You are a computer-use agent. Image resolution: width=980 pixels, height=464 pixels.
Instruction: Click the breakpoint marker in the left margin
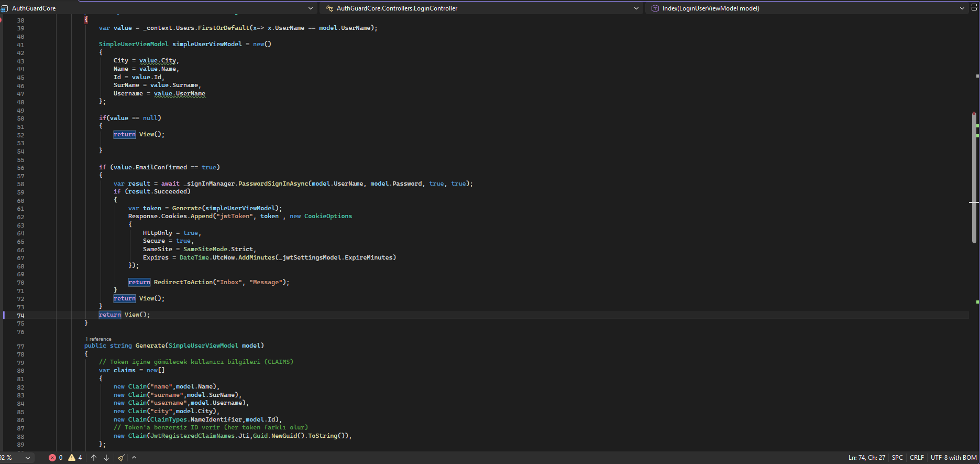tap(1, 20)
